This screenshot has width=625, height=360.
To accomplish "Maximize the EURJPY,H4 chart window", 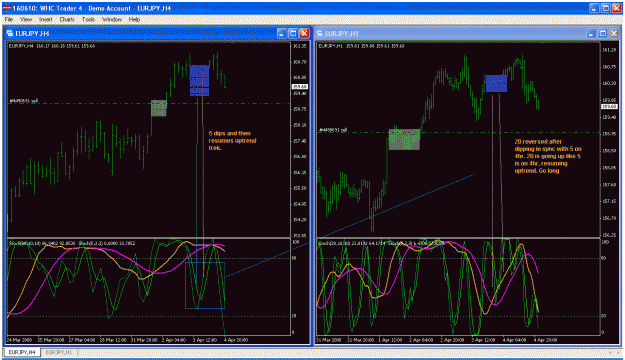I will (293, 33).
